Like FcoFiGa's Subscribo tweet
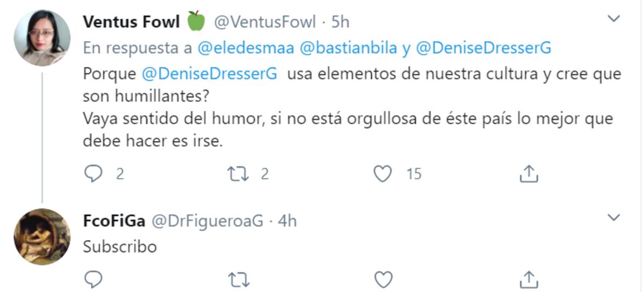 pos(382,279)
